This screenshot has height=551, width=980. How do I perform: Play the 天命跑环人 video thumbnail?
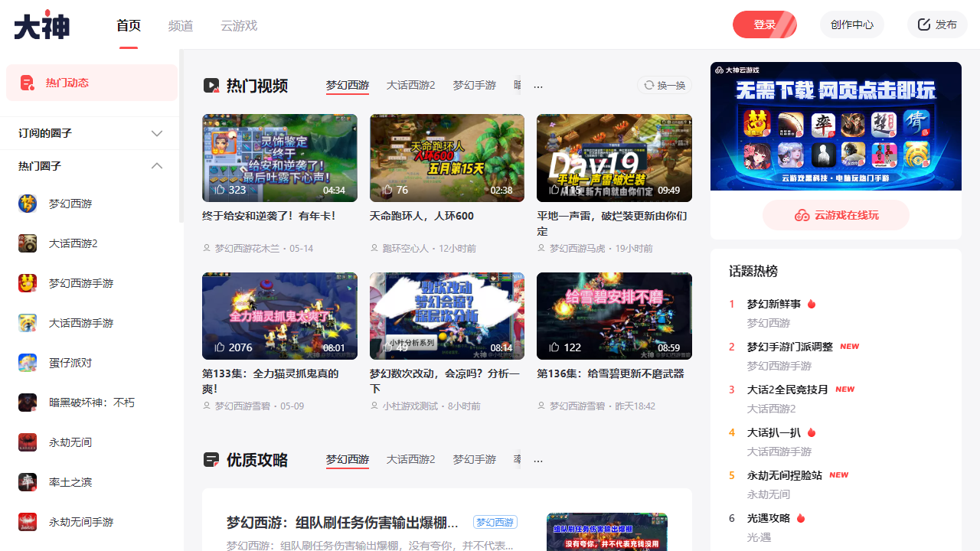pyautogui.click(x=447, y=158)
